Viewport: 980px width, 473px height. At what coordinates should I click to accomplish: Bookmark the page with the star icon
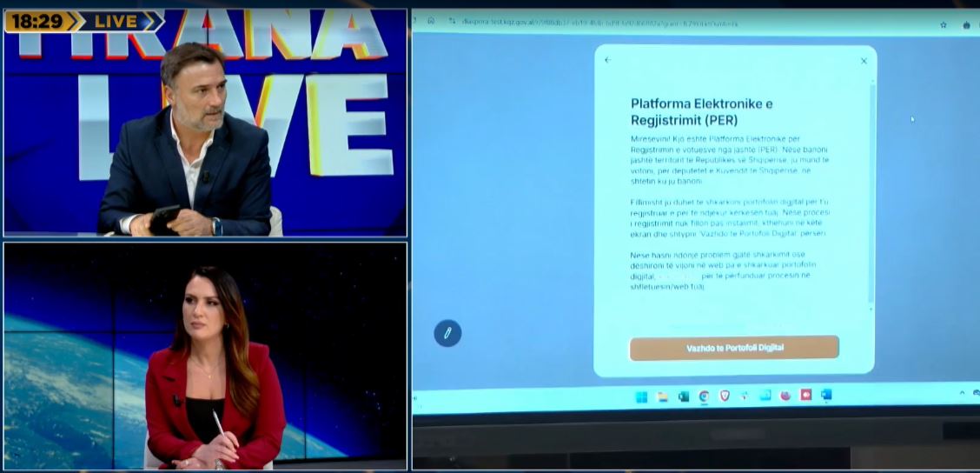[x=944, y=24]
